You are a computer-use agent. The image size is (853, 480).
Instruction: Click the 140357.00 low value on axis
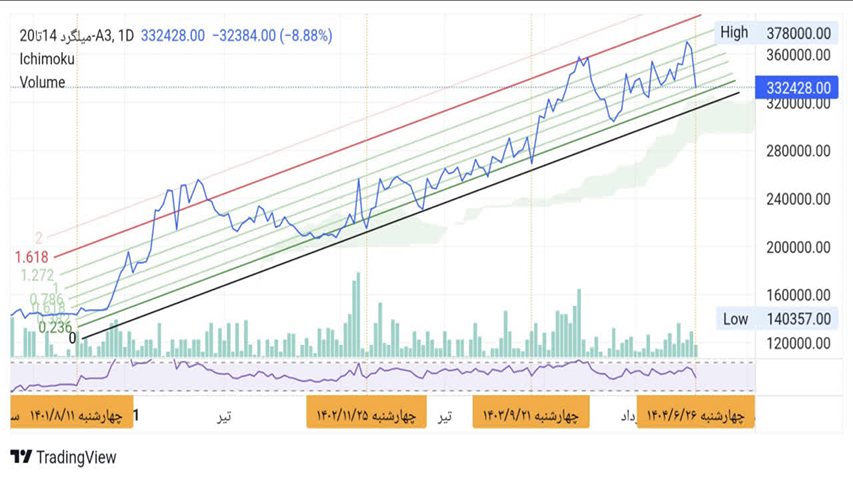799,319
